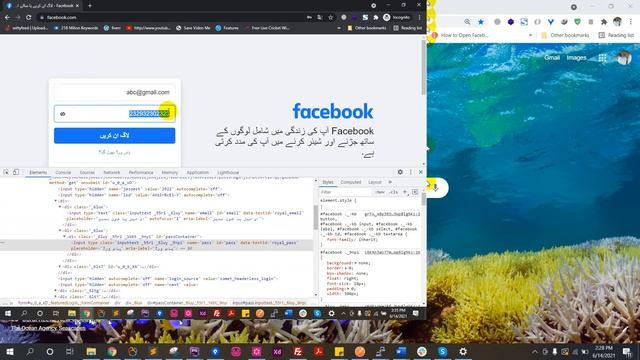Switch to the Memory tab in DevTools
This screenshot has height=360, width=640.
tap(170, 173)
